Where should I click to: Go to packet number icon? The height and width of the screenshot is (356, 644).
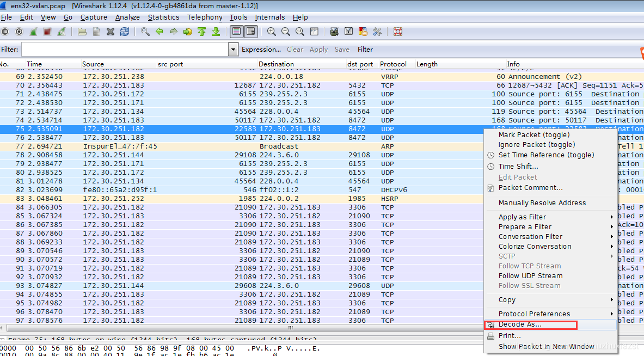point(188,32)
